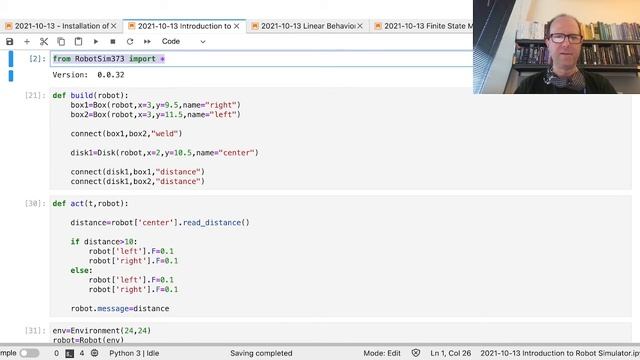Toggle the Simple mode switch

(x=29, y=353)
